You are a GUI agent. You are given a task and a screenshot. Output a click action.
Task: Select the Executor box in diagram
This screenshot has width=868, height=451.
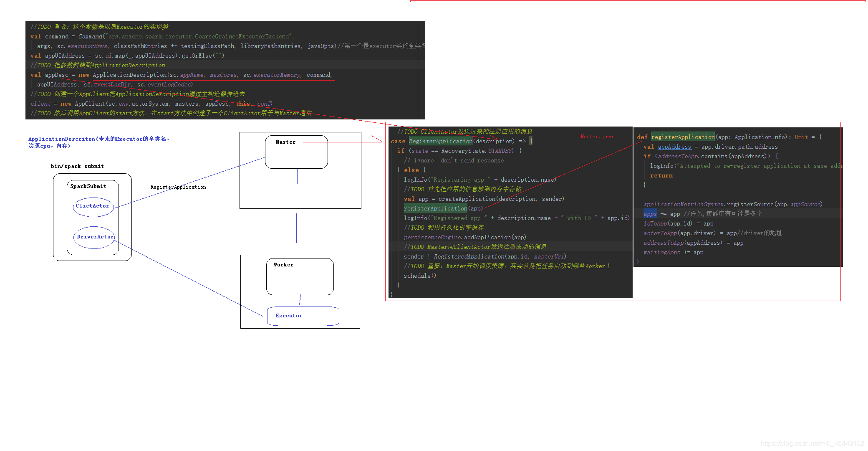pos(303,316)
